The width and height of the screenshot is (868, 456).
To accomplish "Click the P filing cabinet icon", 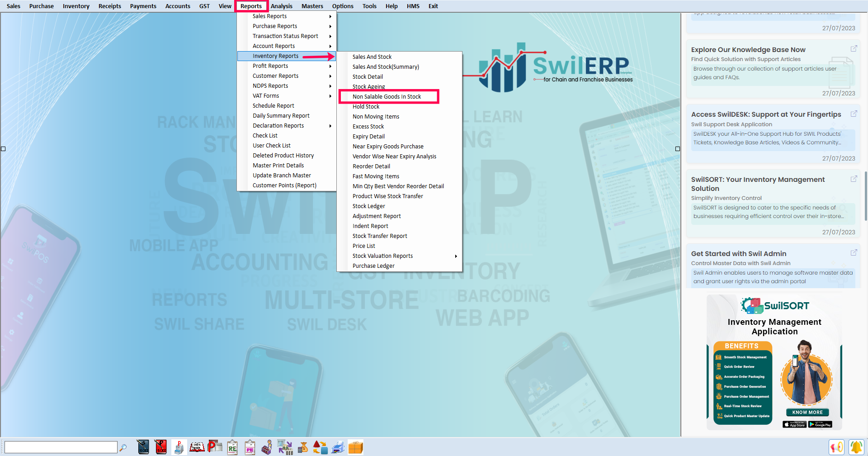I will coord(179,447).
